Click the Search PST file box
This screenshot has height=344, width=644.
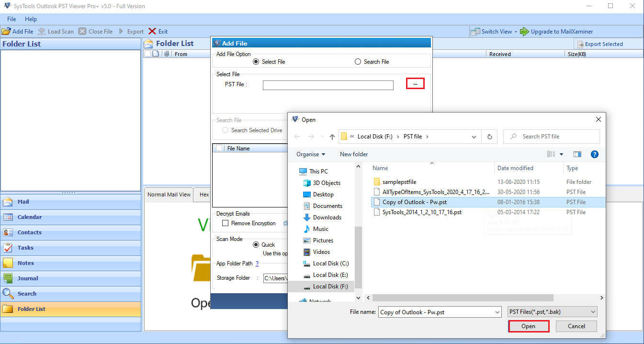pos(552,137)
